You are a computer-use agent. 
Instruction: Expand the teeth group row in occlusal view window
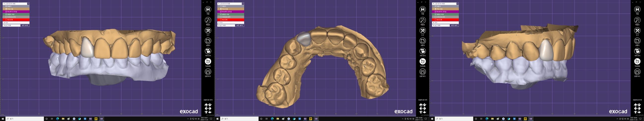(219, 23)
